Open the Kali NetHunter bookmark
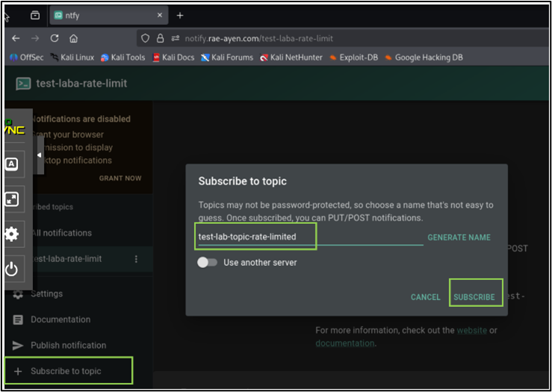Viewport: 552px width, 392px height. click(x=291, y=57)
